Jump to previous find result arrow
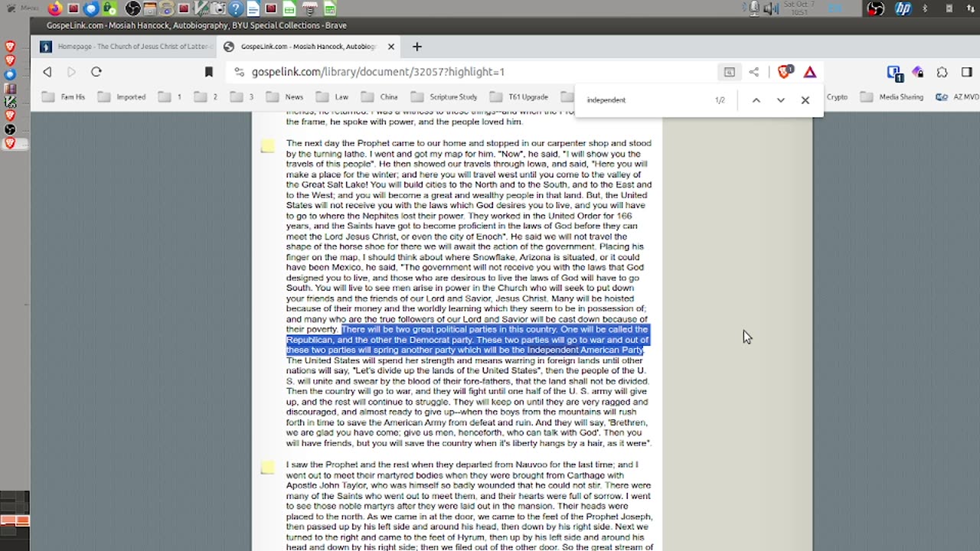980x551 pixels. (x=756, y=100)
